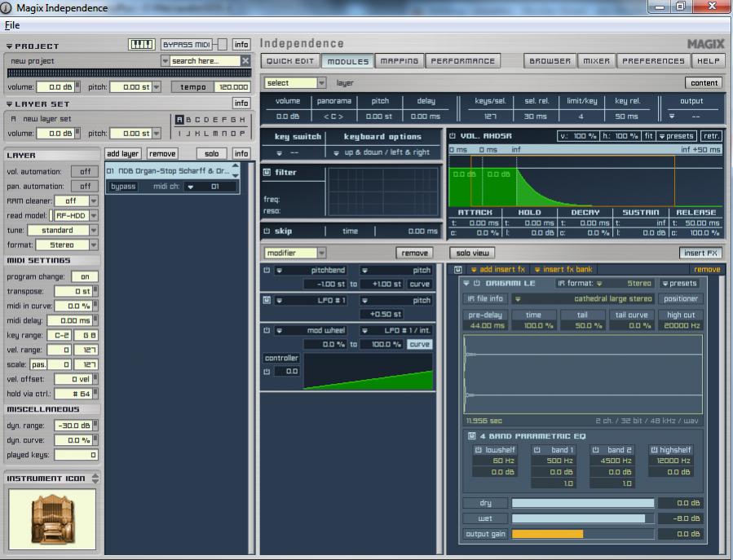Step the instrument icon selector arrows
The height and width of the screenshot is (560, 733).
click(x=95, y=478)
